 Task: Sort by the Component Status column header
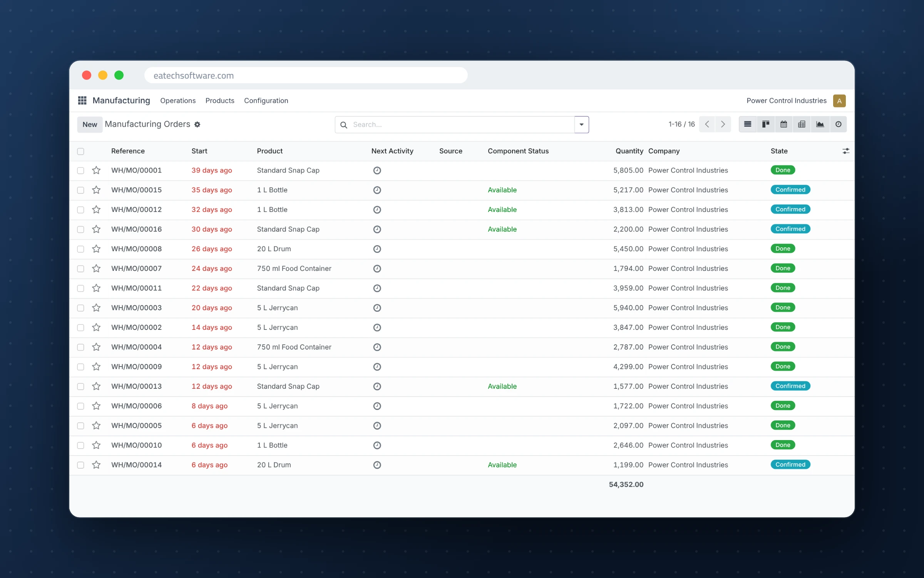click(518, 151)
